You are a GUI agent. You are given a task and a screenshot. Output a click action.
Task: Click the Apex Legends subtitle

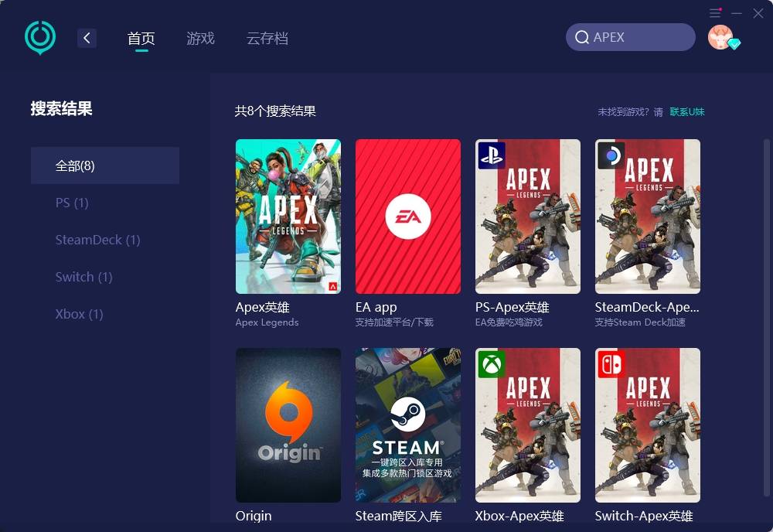click(267, 322)
